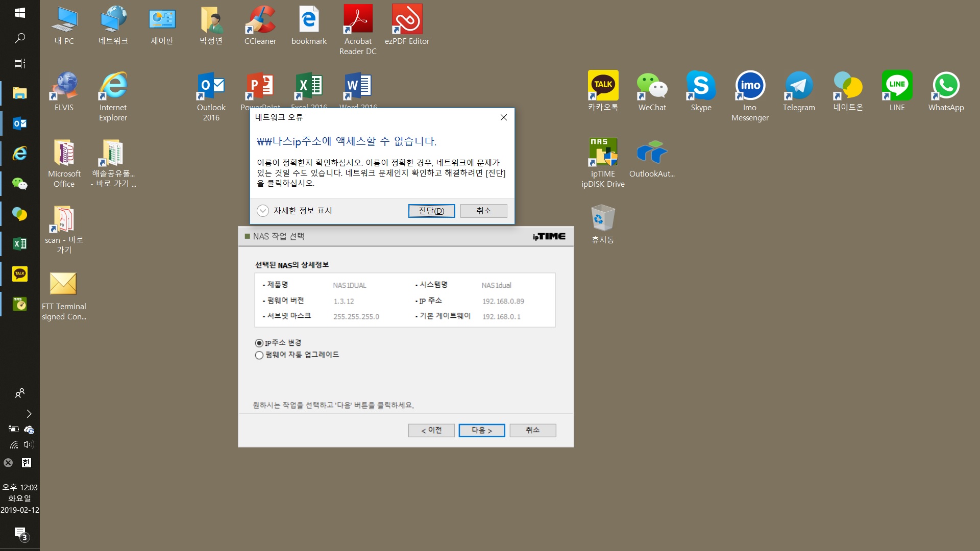Click the 진단(D) diagnose button
This screenshot has width=980, height=551.
(431, 211)
